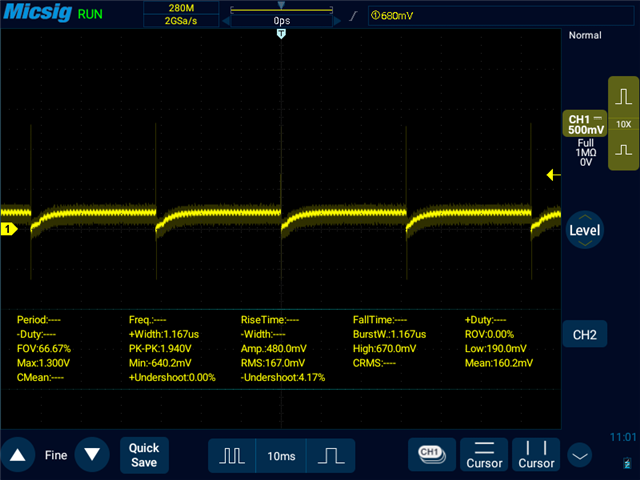
Task: Select the FOV:66.67% measurement
Action: (44, 349)
